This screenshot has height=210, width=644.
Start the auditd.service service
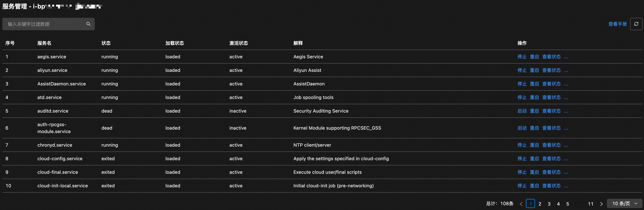click(522, 111)
